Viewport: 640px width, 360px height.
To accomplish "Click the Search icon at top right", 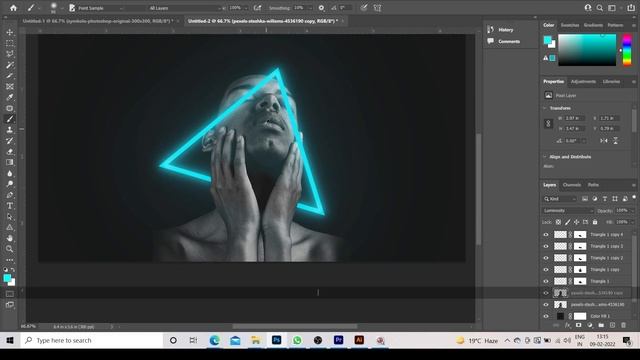I will click(x=600, y=8).
